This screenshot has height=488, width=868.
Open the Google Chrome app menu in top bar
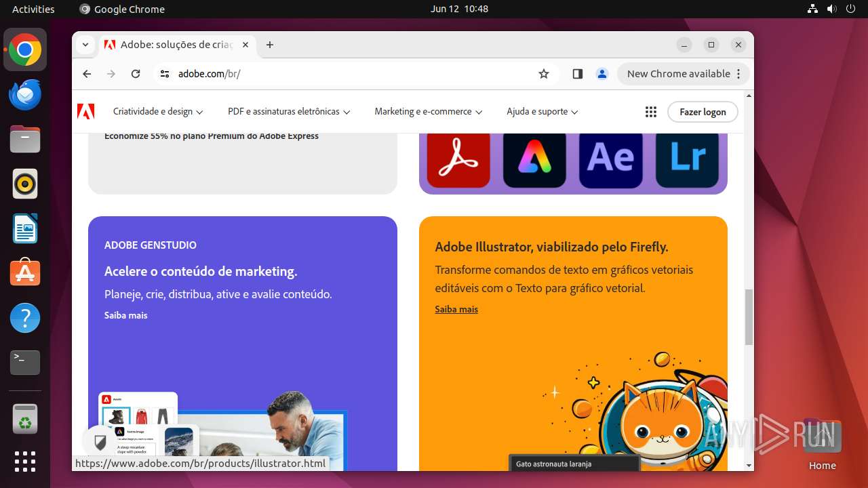(x=122, y=9)
